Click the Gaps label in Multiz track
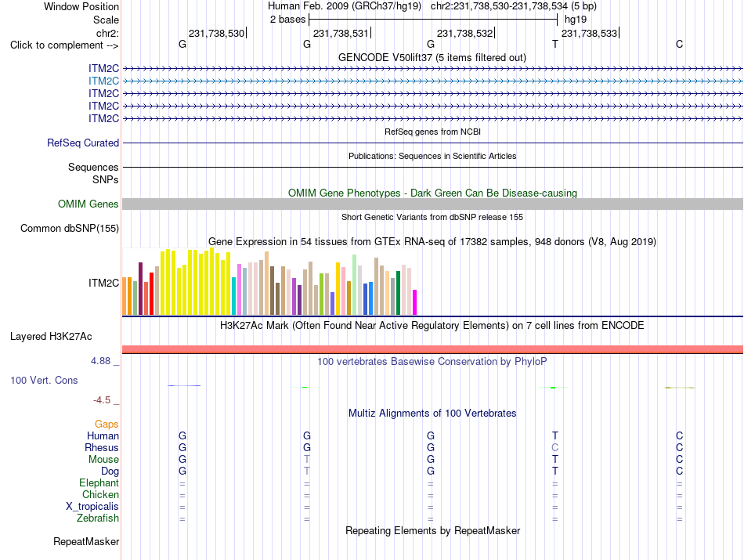Viewport: 744px width, 560px height. (x=107, y=425)
